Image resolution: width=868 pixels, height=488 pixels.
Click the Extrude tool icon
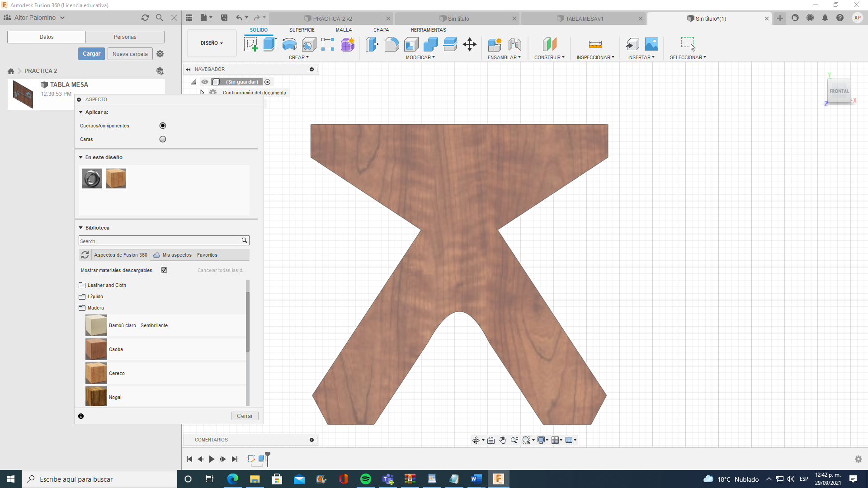pyautogui.click(x=270, y=44)
